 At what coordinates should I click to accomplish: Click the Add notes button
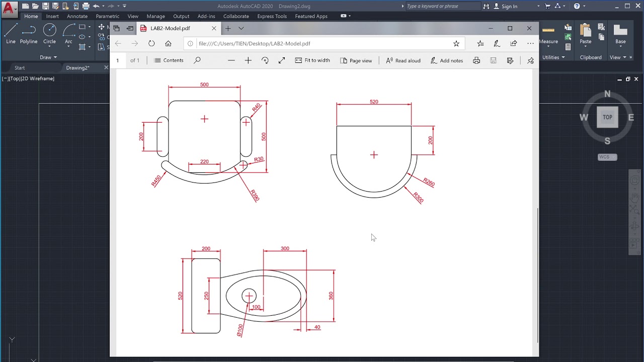click(446, 60)
